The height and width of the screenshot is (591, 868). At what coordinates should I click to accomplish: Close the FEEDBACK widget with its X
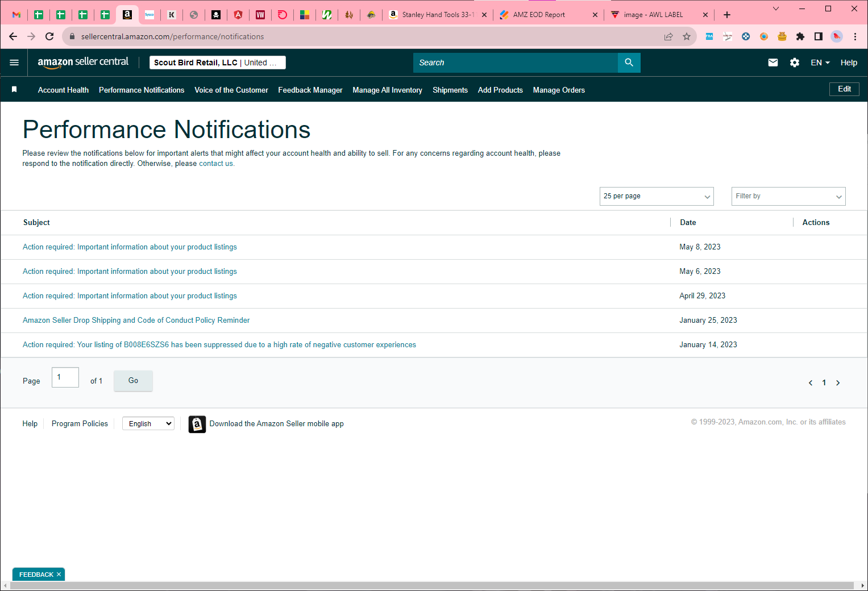59,575
